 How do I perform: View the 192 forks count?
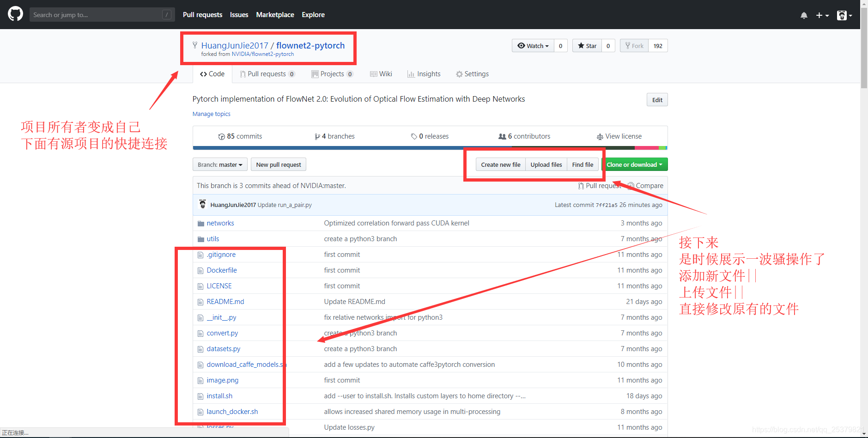(x=658, y=46)
